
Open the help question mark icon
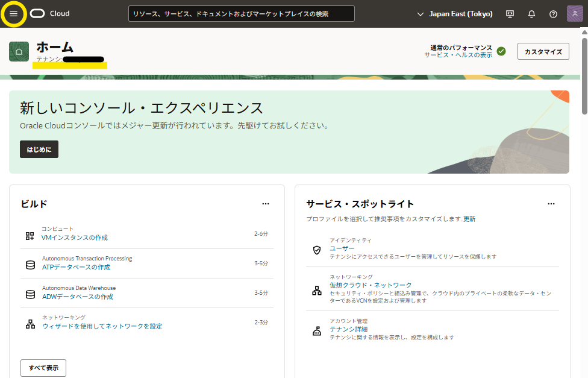coord(553,14)
